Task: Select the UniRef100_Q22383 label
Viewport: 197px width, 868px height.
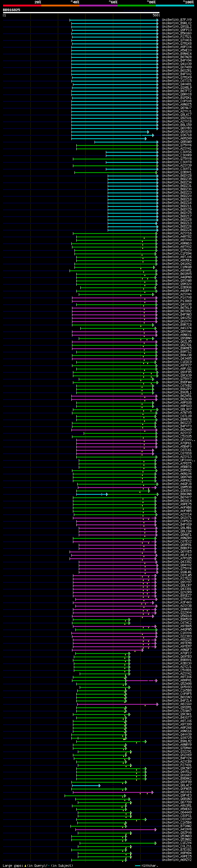Action: pos(177,636)
